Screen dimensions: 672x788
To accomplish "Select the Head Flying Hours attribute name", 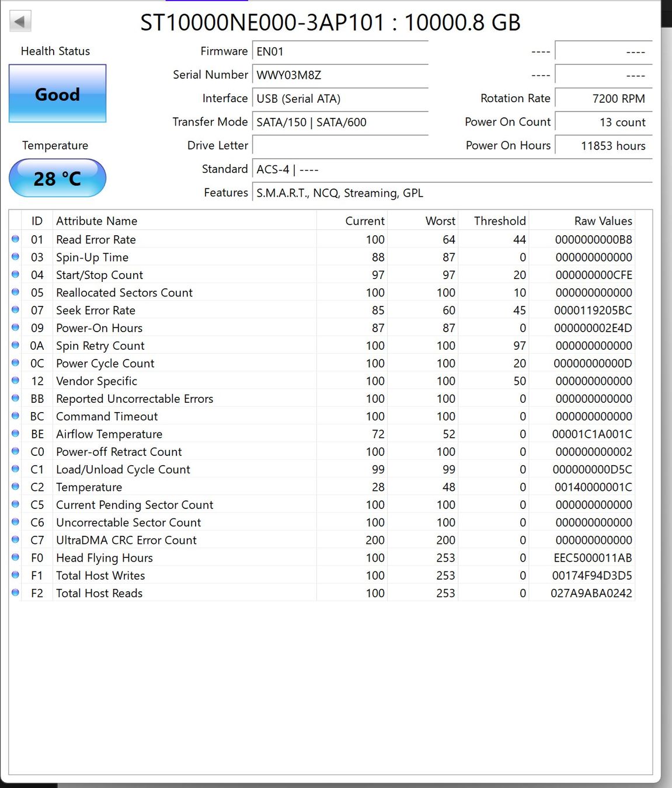I will point(105,558).
